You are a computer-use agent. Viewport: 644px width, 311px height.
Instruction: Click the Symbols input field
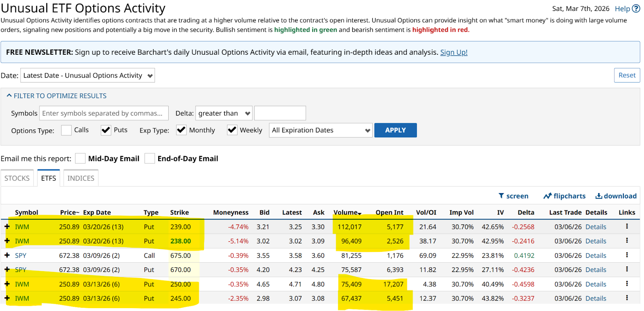[x=104, y=113]
